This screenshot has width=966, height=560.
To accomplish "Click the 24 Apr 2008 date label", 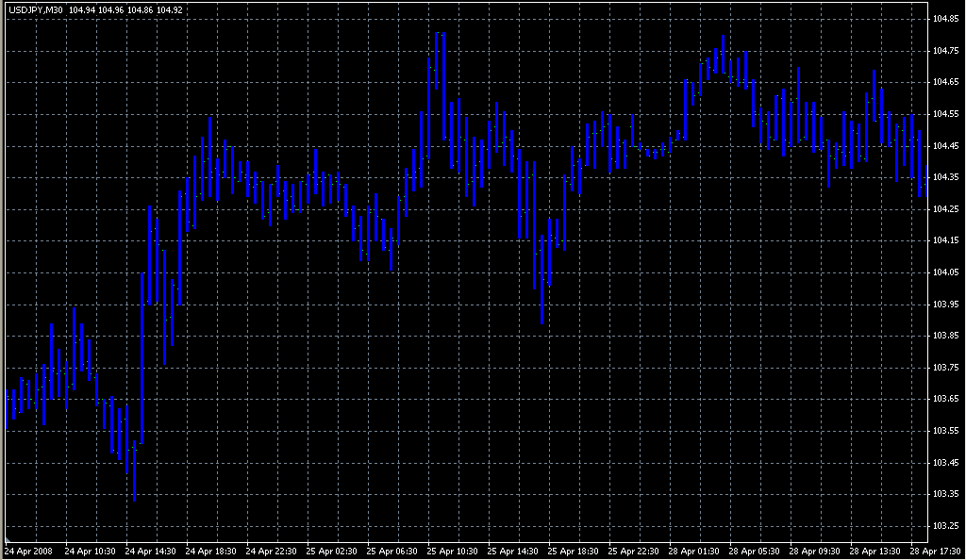I will [28, 552].
